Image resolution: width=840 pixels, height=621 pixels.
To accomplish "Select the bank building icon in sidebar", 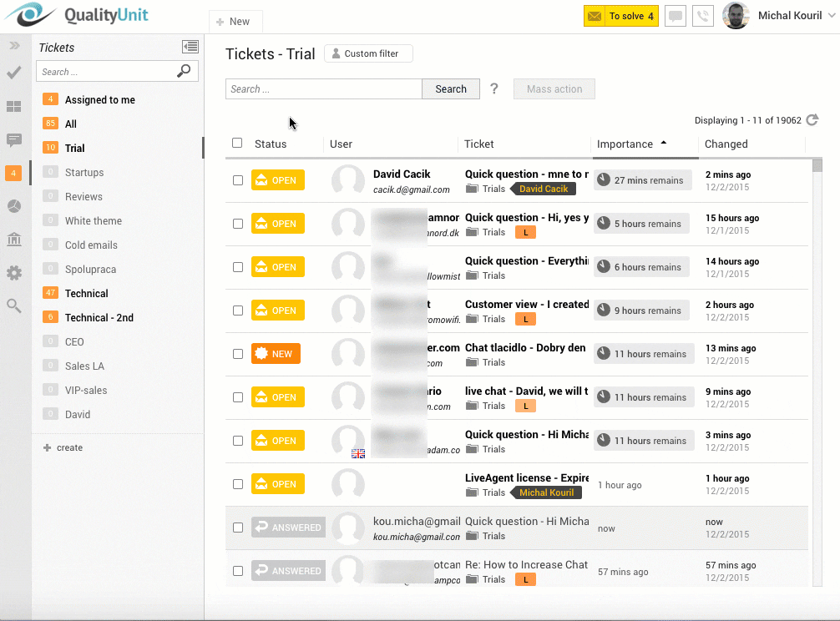I will tap(13, 240).
